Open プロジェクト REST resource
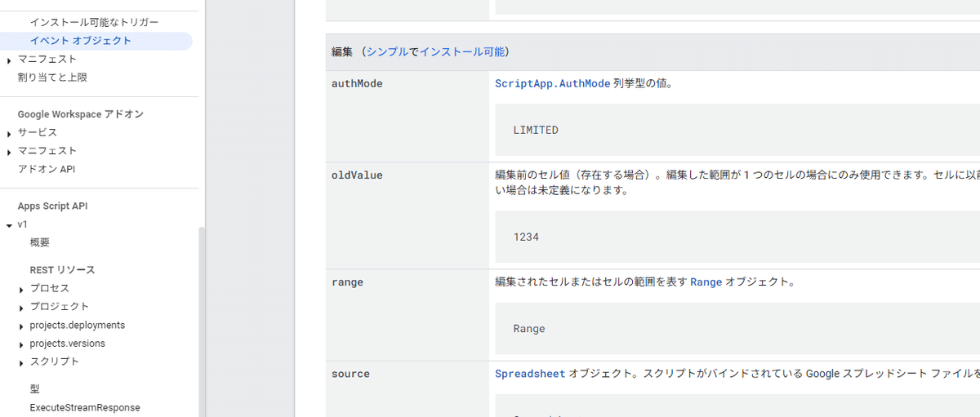The image size is (980, 417). pyautogui.click(x=60, y=307)
